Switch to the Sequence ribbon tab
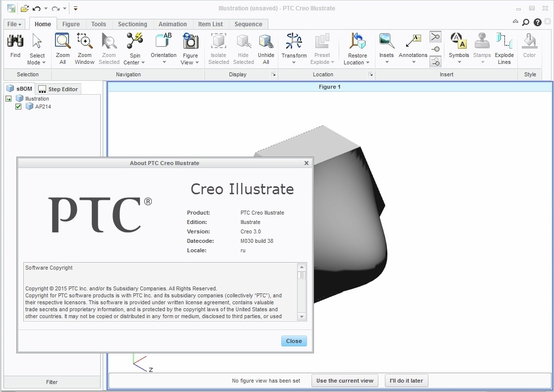 pos(248,24)
